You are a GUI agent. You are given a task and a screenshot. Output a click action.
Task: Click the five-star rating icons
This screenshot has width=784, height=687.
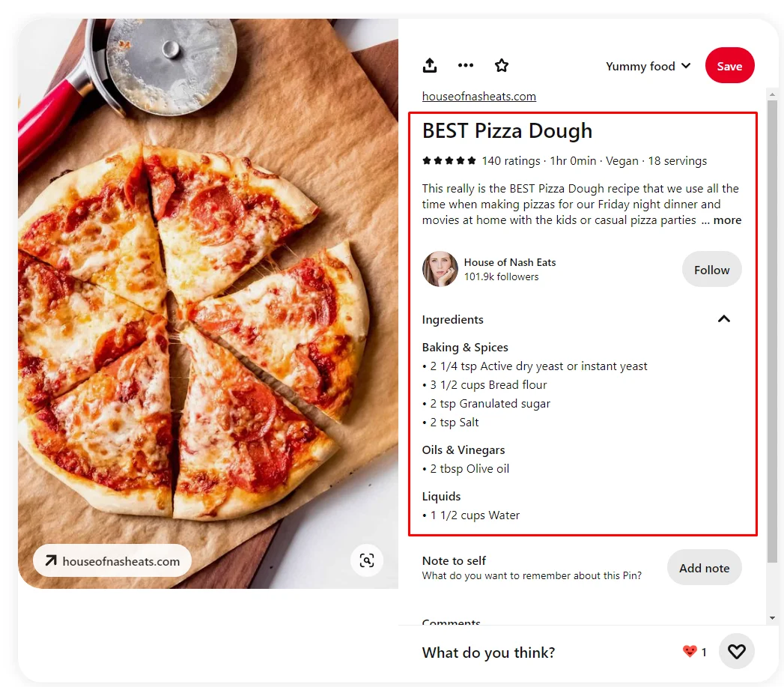tap(449, 160)
